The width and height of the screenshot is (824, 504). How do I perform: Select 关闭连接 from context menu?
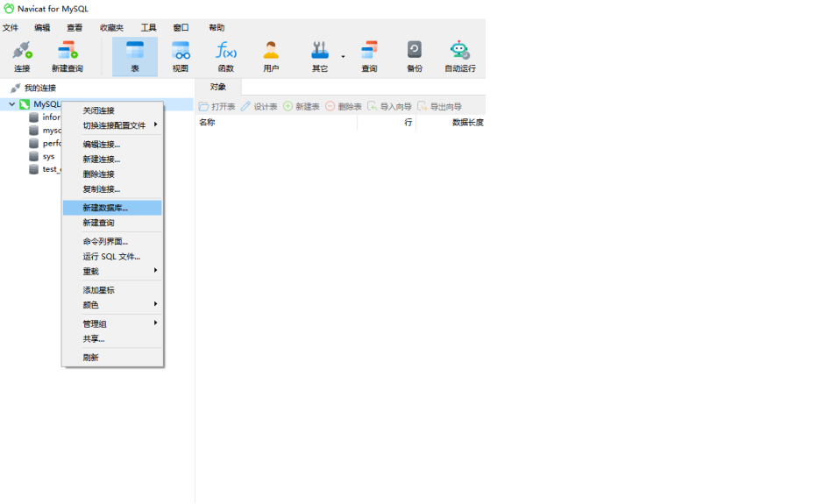click(98, 110)
